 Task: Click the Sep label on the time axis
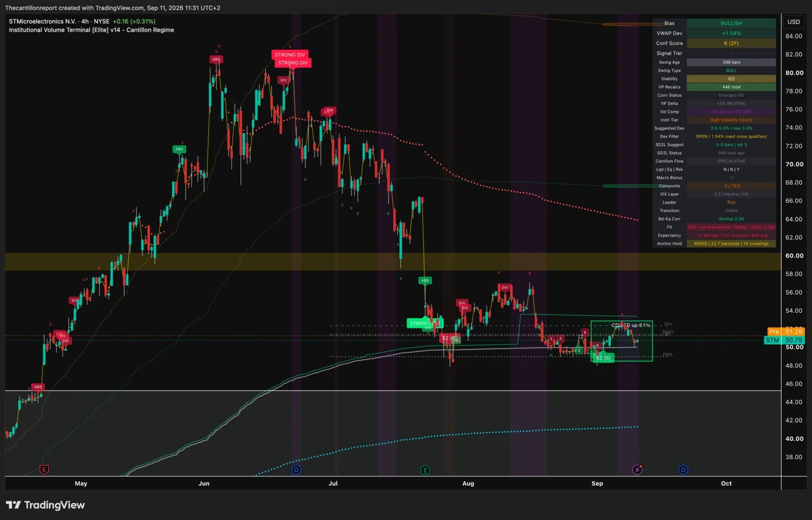click(597, 484)
